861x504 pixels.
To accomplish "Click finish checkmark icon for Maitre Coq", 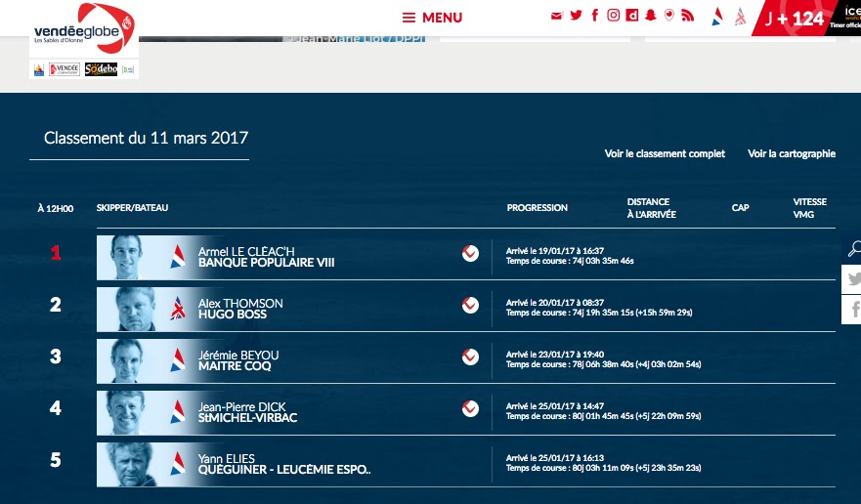I will pyautogui.click(x=470, y=357).
